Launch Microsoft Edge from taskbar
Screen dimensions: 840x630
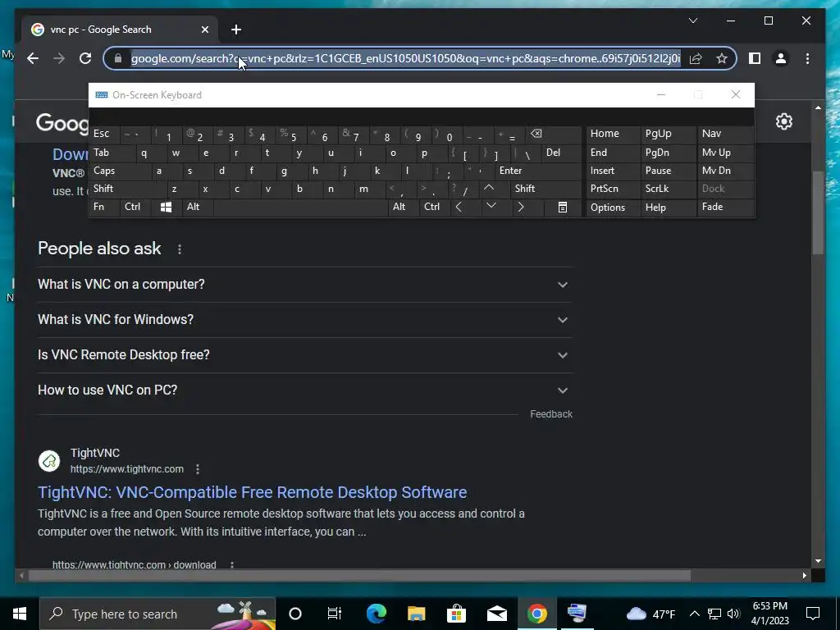pos(376,614)
